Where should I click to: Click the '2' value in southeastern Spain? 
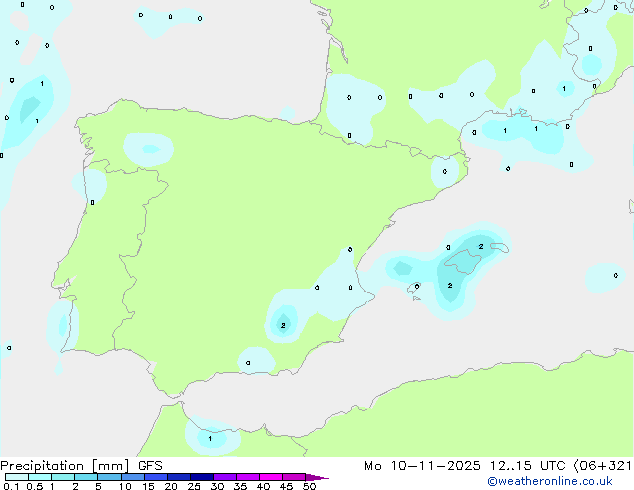tap(283, 325)
